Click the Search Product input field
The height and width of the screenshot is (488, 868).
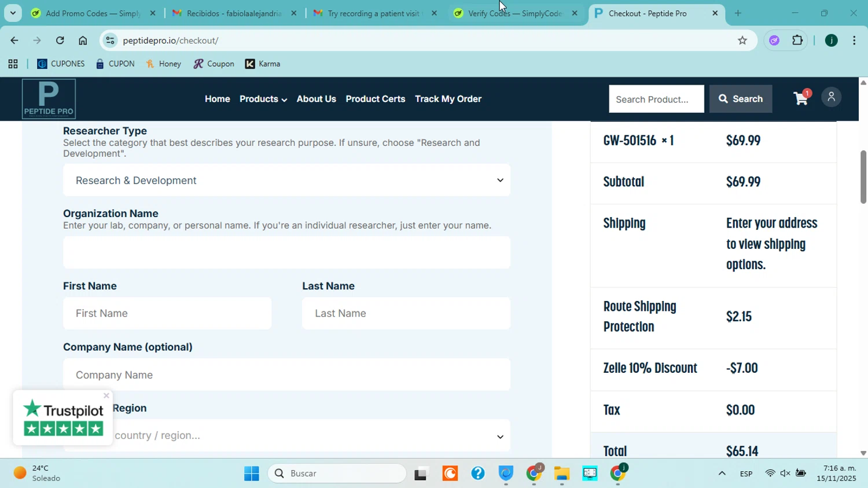tap(656, 99)
